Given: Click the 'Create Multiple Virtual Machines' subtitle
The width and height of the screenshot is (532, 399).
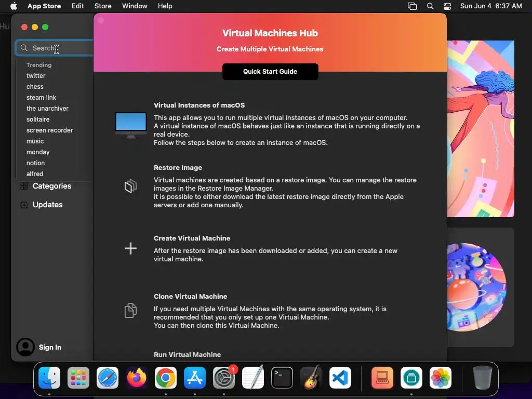Looking at the screenshot, I should coord(270,49).
